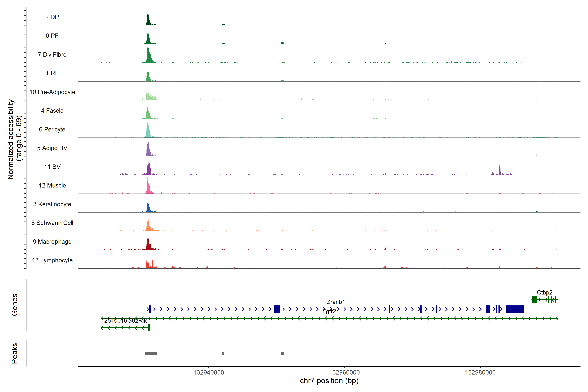Click the pink Muscle accessibility peak
The image size is (588, 392).
[148, 186]
